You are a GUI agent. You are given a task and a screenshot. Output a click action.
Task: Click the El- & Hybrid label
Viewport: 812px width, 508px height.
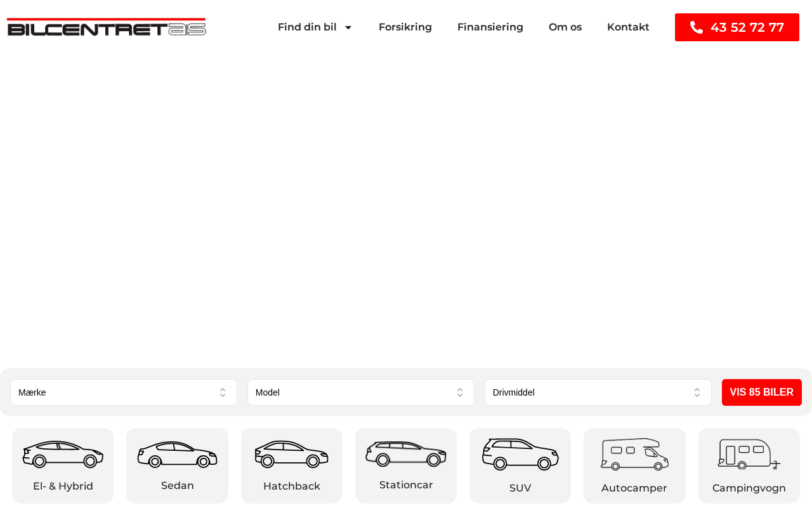pos(63,486)
